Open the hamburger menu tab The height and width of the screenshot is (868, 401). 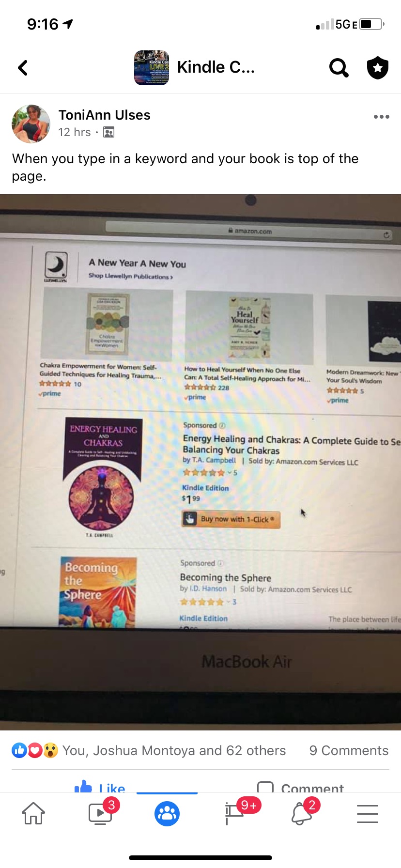coord(368,814)
